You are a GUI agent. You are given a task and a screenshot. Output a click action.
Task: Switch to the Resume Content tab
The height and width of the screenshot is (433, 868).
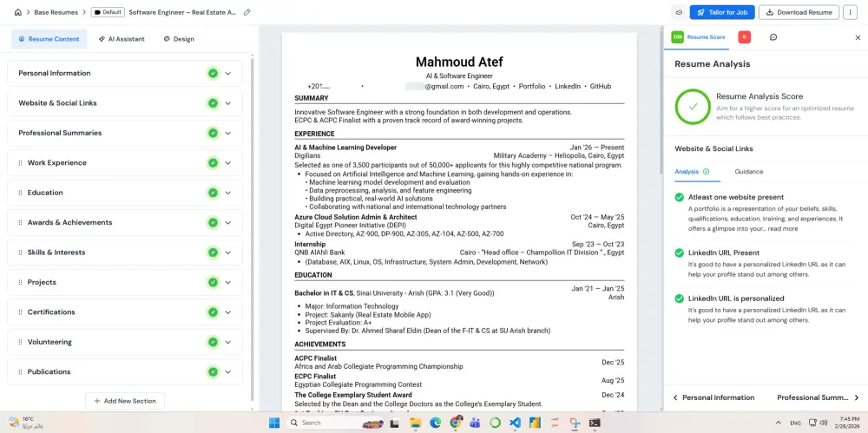49,39
